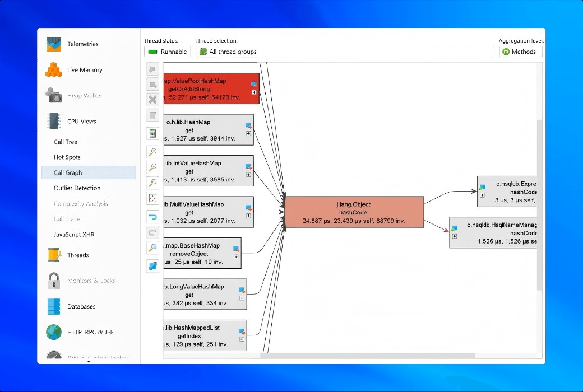Expand plus box on BaseHashMap removeObject node
Image resolution: width=583 pixels, height=392 pixels.
[236, 257]
